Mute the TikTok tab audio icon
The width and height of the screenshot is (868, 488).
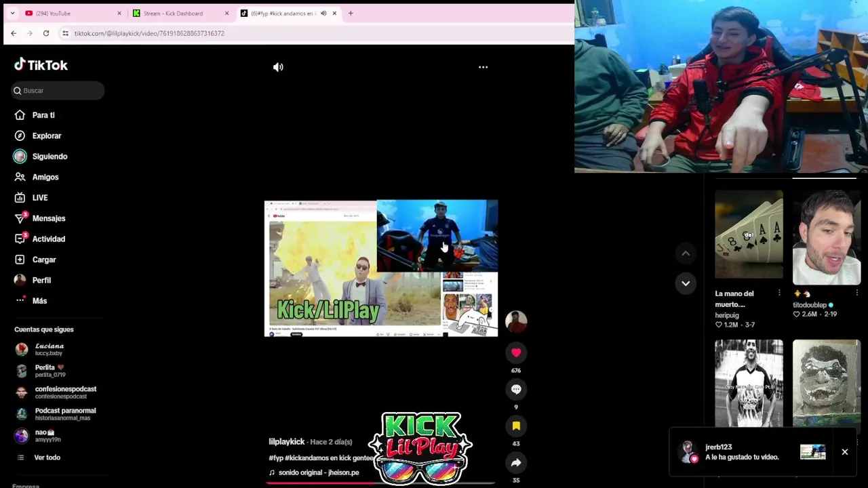[323, 13]
